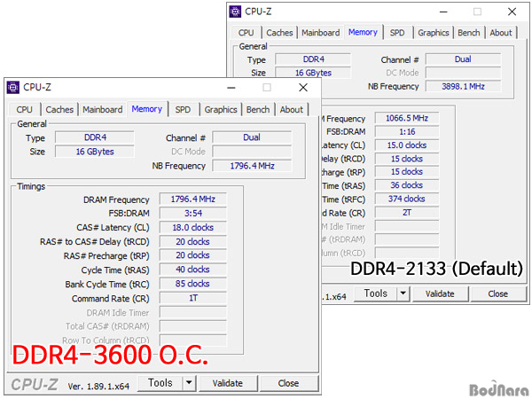Click empty DRAM Idle Timer field in front window
This screenshot has width=532, height=399.
coord(192,312)
